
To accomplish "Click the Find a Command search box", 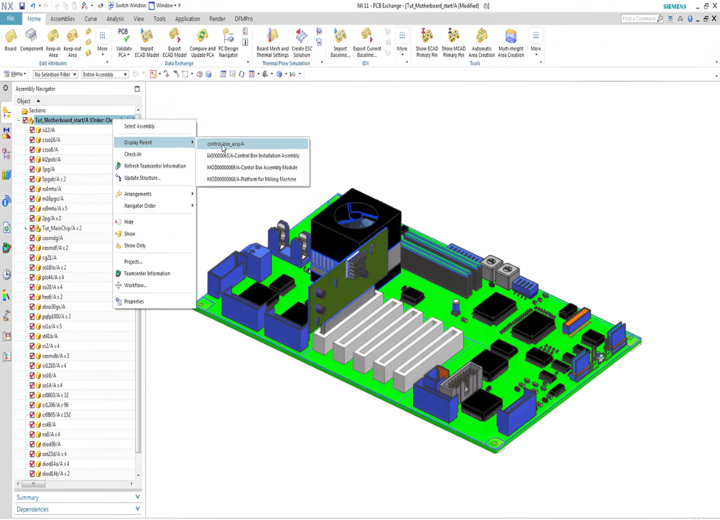I will click(x=642, y=19).
